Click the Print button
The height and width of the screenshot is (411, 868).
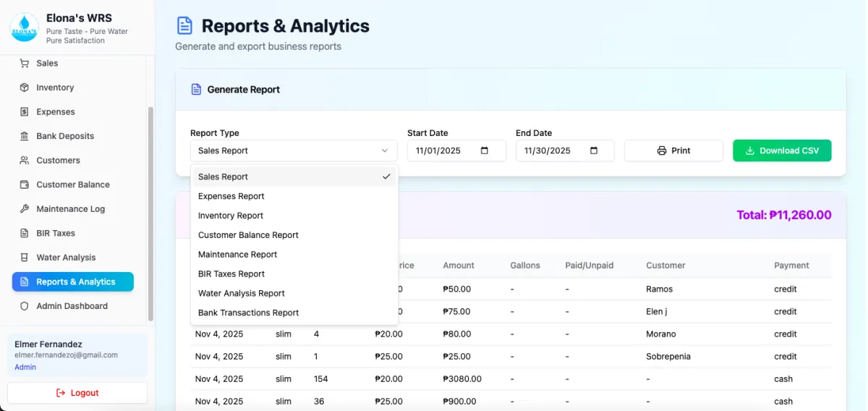click(673, 151)
